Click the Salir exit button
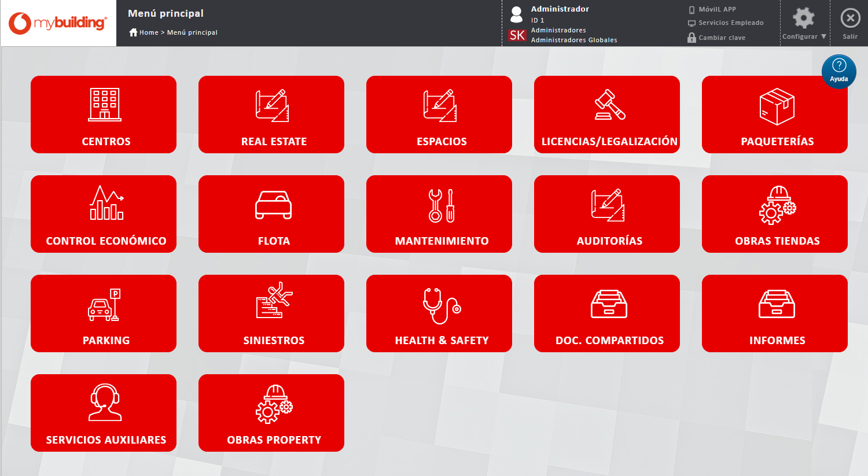 pos(849,23)
